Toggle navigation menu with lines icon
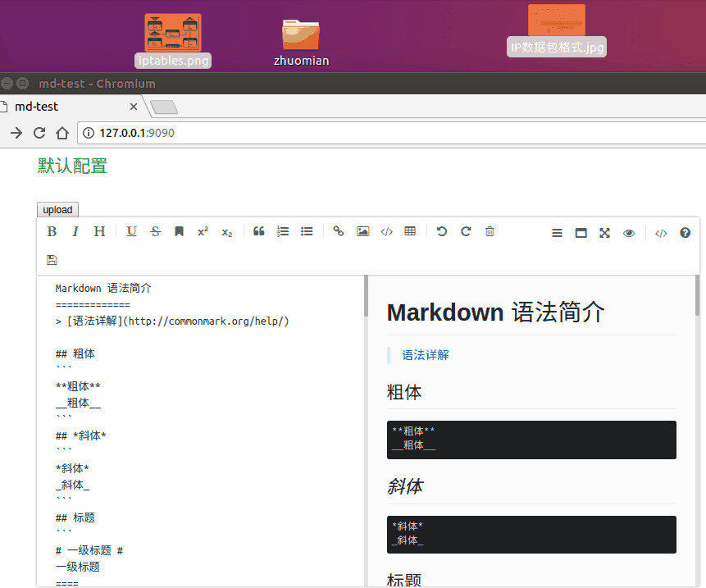The image size is (706, 588). (557, 233)
